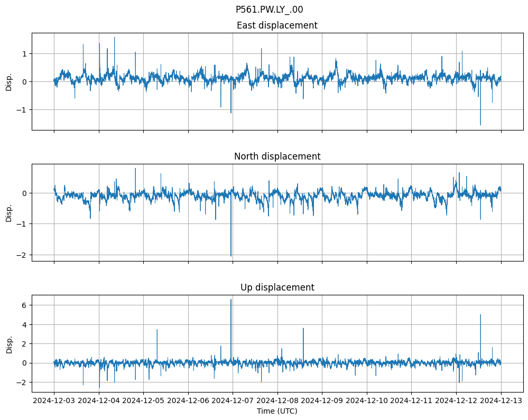Click the −2 tick label on the North plot
Screen dimensions: 528x420
(x=22, y=255)
